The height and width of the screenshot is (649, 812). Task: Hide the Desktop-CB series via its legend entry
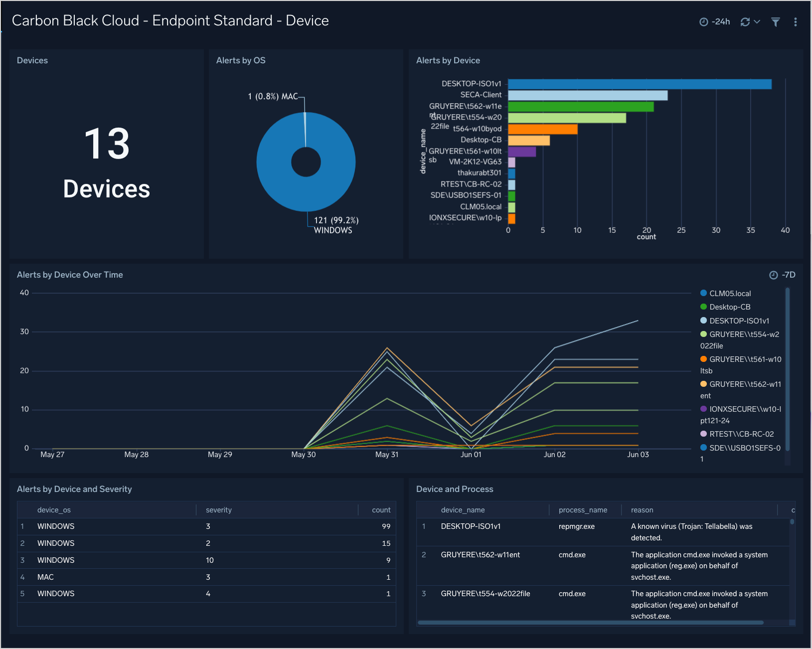(x=730, y=307)
